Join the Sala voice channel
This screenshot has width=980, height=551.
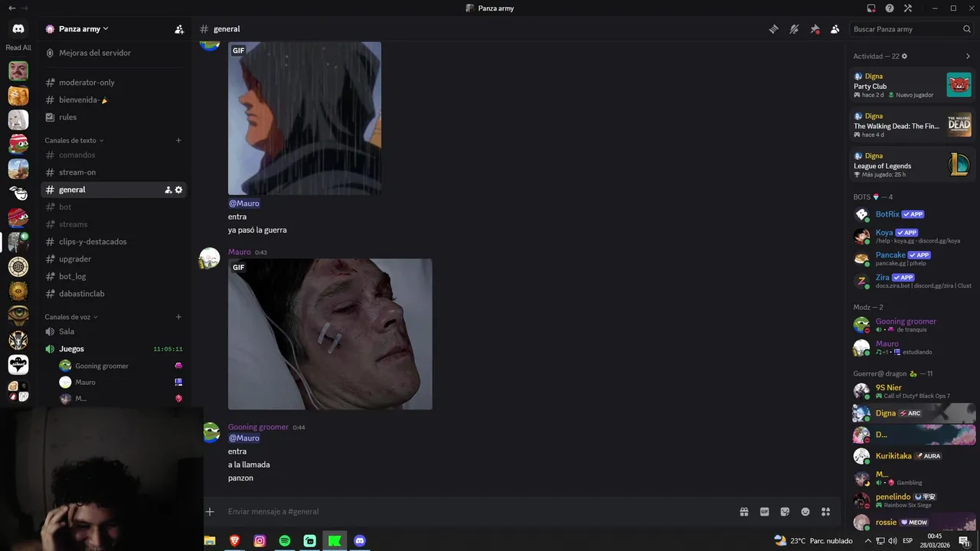[x=115, y=331]
